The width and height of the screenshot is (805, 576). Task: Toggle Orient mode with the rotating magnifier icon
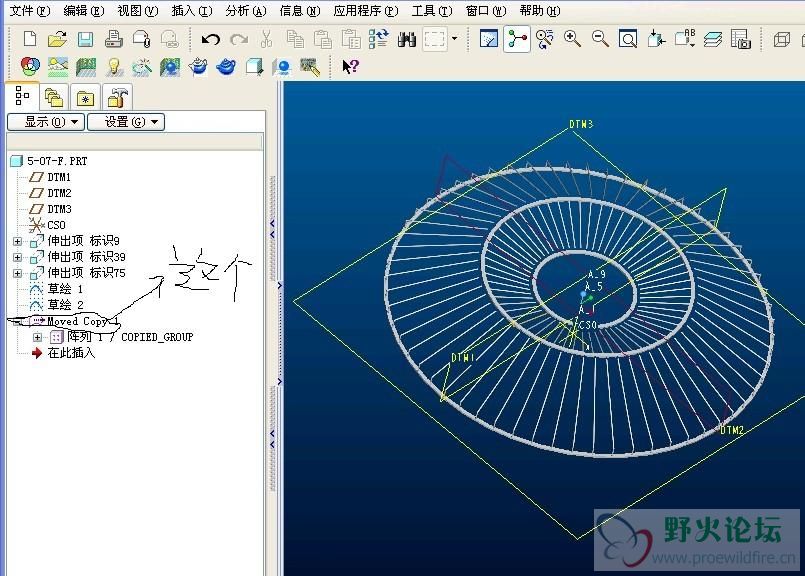(544, 39)
